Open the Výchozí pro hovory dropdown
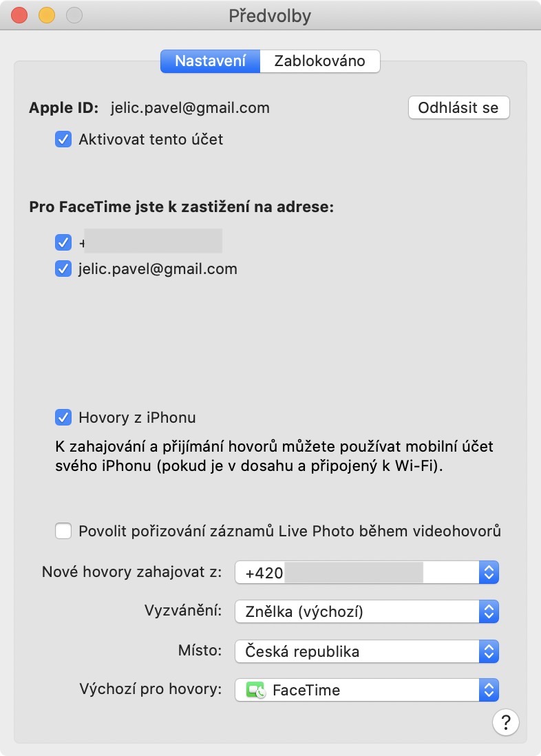This screenshot has width=541, height=756. [x=366, y=690]
